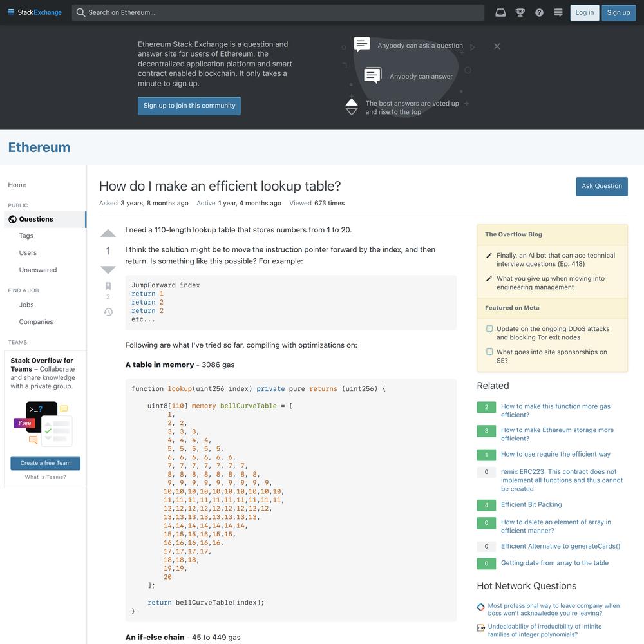Open blog post about engineering management
This screenshot has height=644, width=644.
pyautogui.click(x=551, y=283)
